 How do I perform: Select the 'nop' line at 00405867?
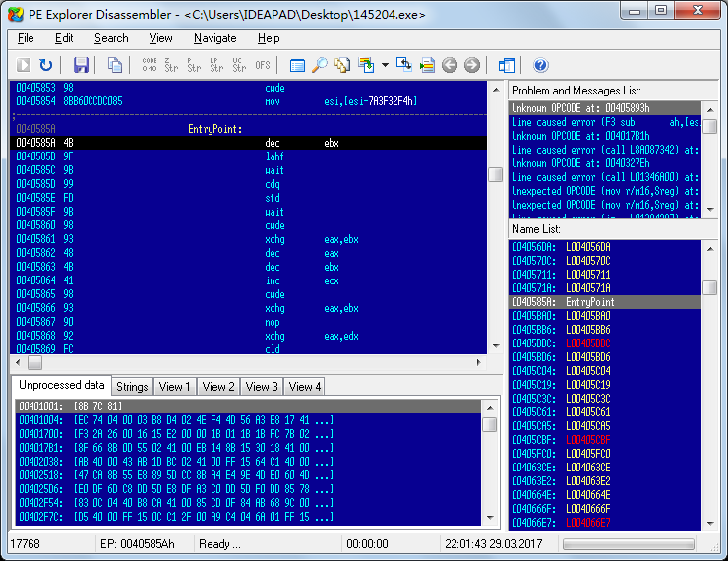click(248, 322)
